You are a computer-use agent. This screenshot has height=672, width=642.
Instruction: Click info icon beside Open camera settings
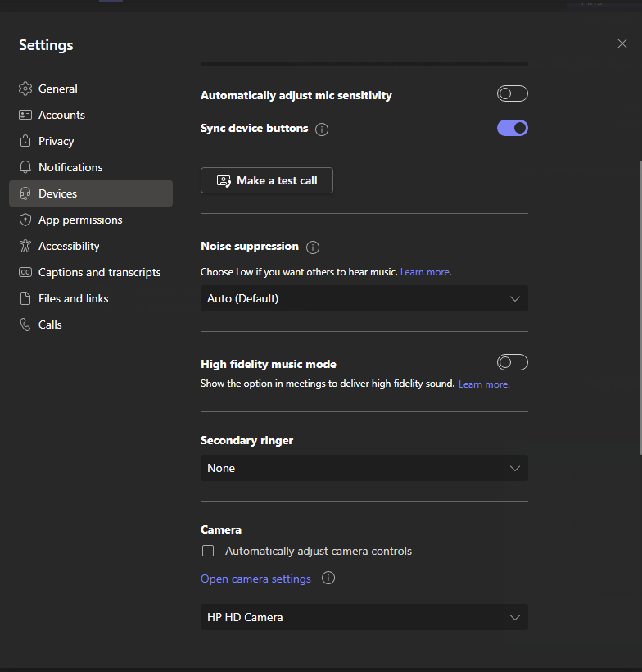coord(328,579)
